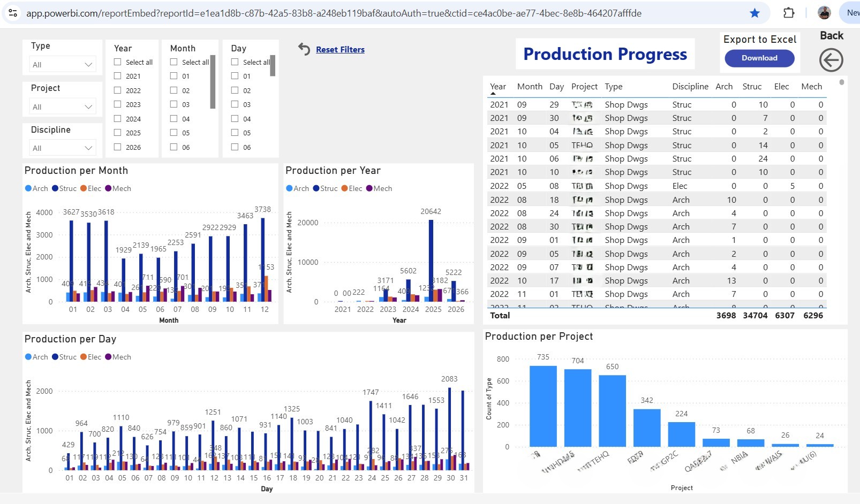
Task: Check Month 03 in the Month filter
Action: click(173, 104)
